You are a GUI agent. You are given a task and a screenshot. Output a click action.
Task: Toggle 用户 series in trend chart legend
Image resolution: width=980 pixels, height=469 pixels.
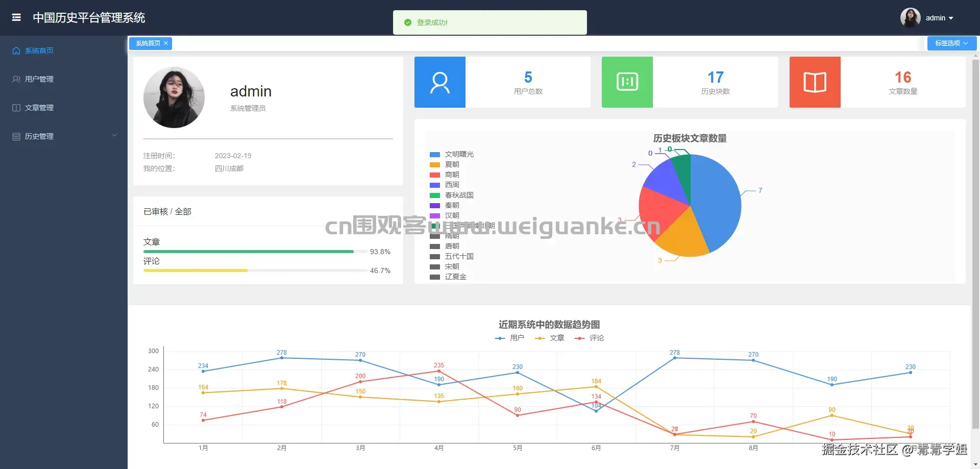[509, 338]
